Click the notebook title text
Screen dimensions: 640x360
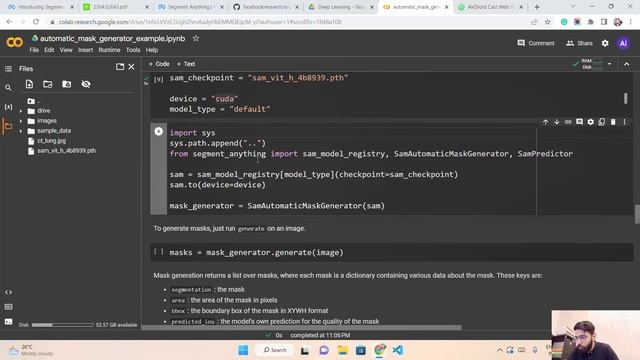point(112,38)
